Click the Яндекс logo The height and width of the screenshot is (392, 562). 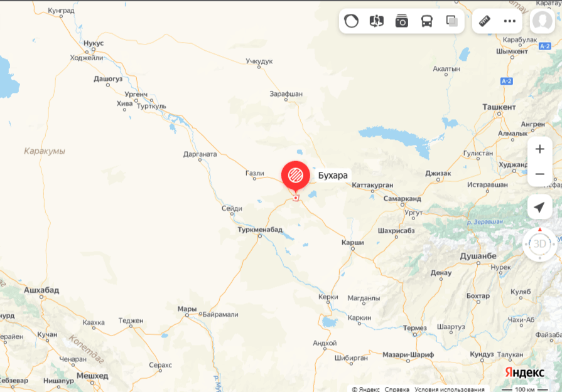[525, 373]
